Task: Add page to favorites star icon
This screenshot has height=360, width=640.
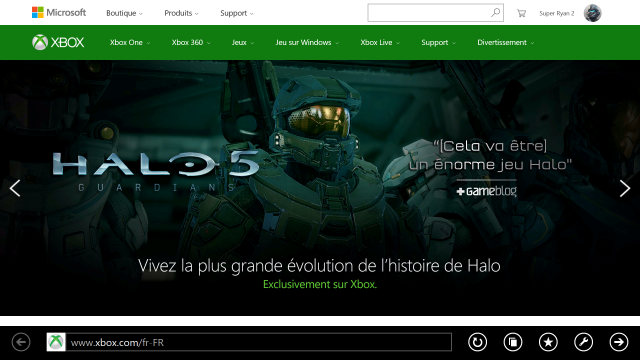Action: point(548,342)
